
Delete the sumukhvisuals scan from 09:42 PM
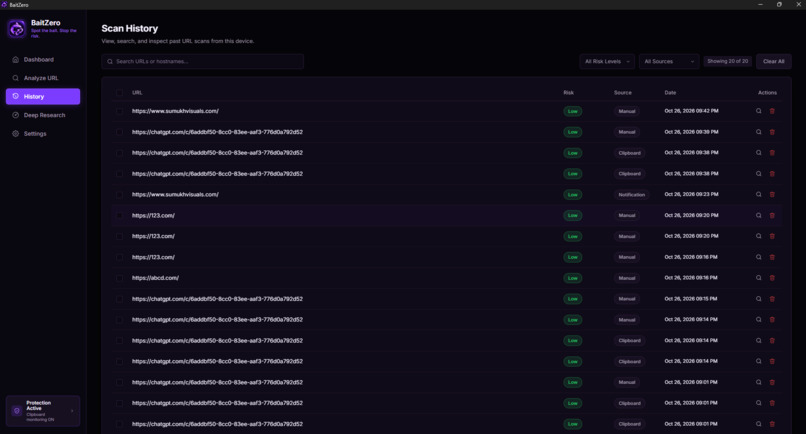[772, 111]
